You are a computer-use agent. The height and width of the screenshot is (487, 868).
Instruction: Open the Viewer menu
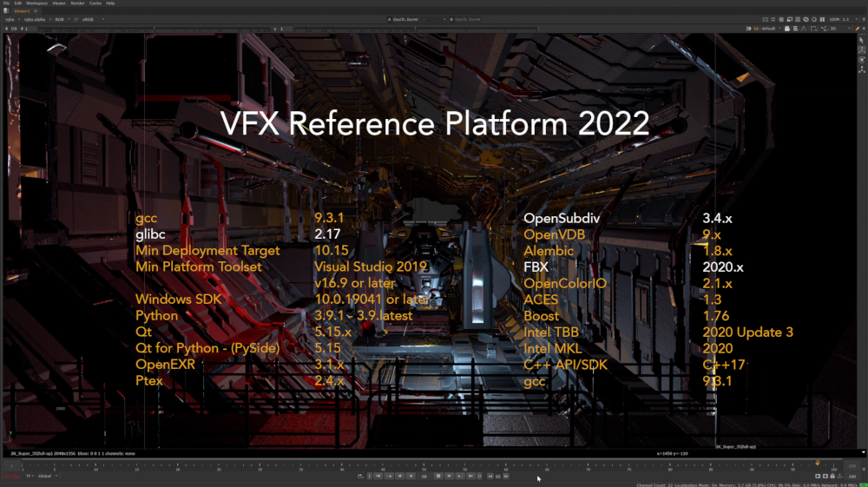[59, 3]
